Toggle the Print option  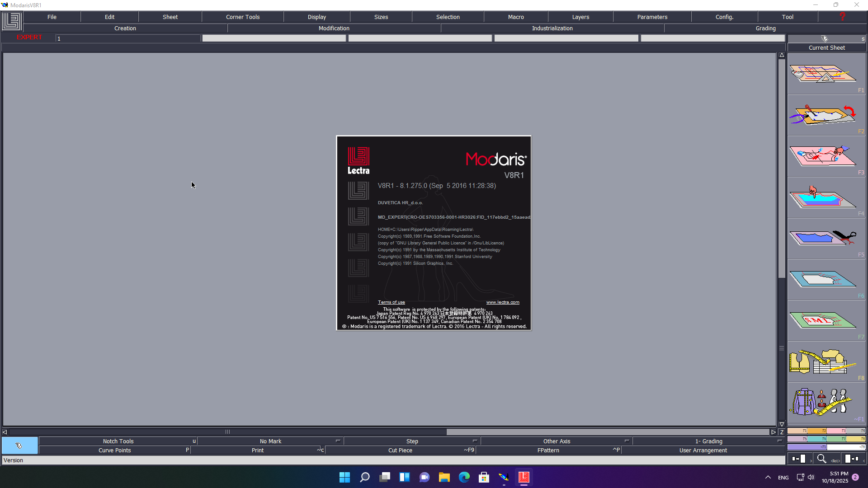258,450
